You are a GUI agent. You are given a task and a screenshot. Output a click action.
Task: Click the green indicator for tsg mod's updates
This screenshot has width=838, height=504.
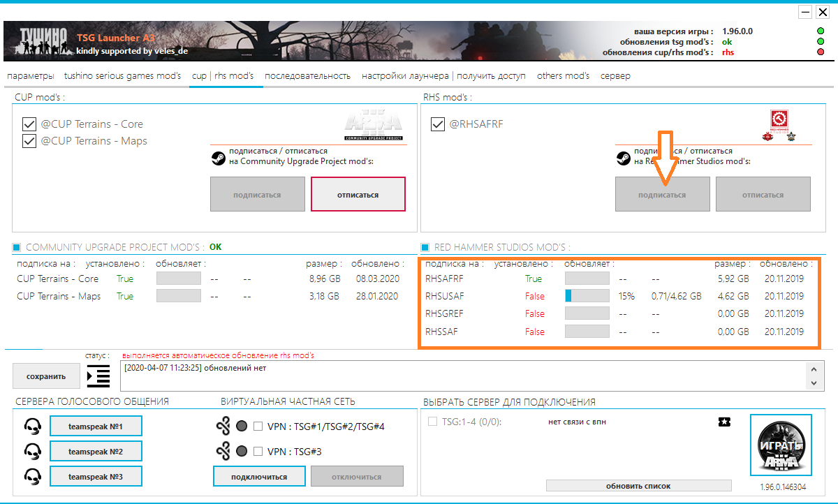[820, 42]
